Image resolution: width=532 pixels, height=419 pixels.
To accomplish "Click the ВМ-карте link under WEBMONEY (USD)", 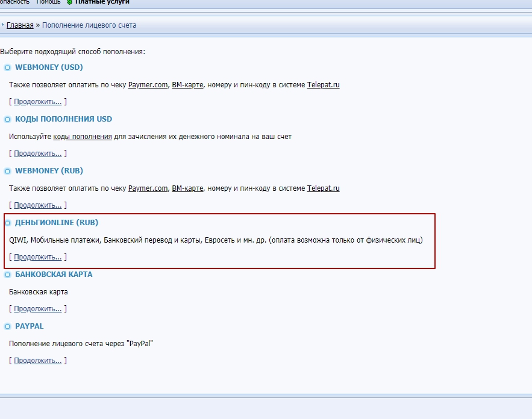I will 187,85.
